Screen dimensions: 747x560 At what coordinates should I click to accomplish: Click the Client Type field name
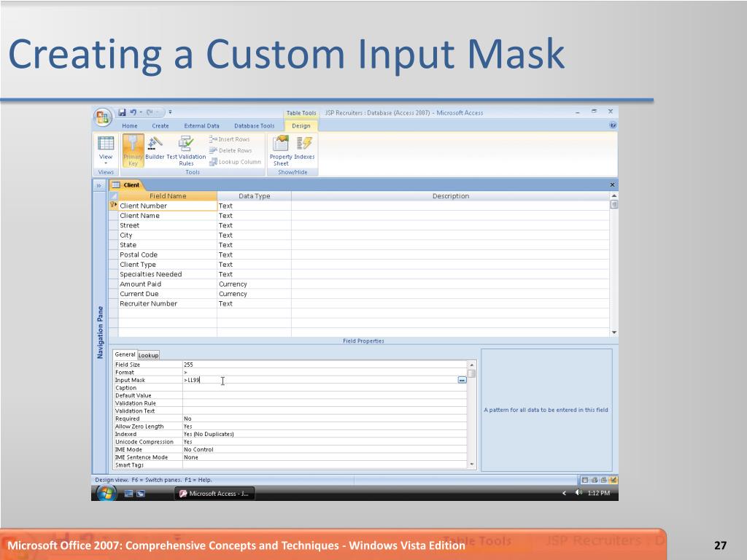click(x=167, y=264)
